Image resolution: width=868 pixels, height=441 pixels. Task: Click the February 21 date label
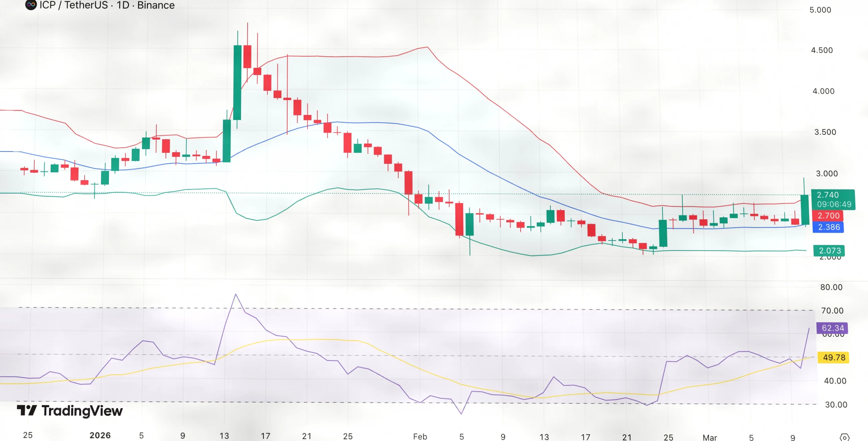click(627, 437)
